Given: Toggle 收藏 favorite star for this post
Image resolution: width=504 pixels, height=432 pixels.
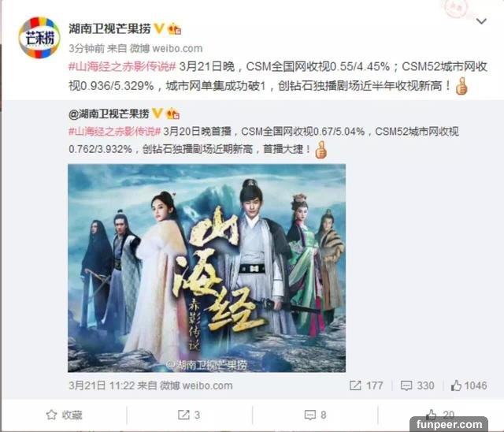Looking at the screenshot, I should pyautogui.click(x=65, y=415).
